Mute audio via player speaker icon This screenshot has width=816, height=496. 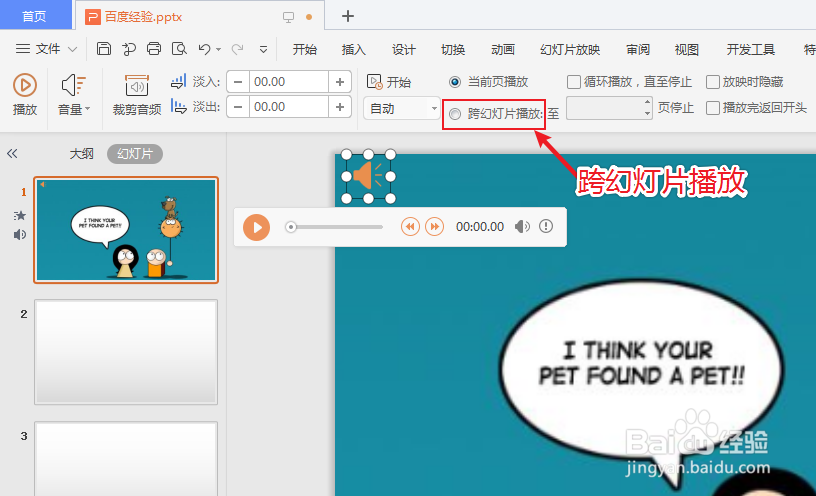click(x=522, y=226)
